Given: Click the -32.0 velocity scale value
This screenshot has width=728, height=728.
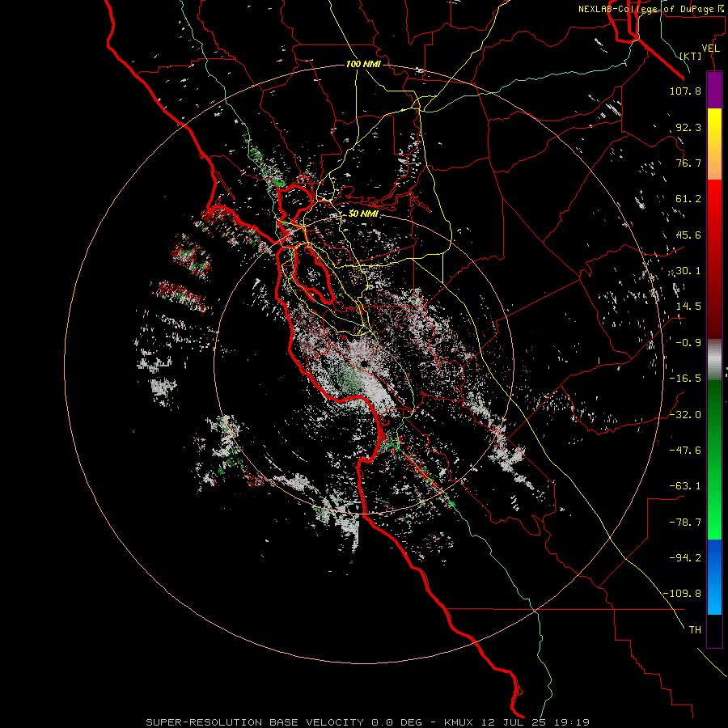Looking at the screenshot, I should click(x=685, y=415).
